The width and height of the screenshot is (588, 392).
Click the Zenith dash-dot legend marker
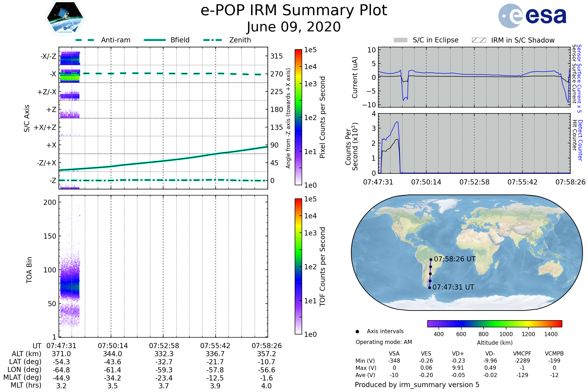212,40
